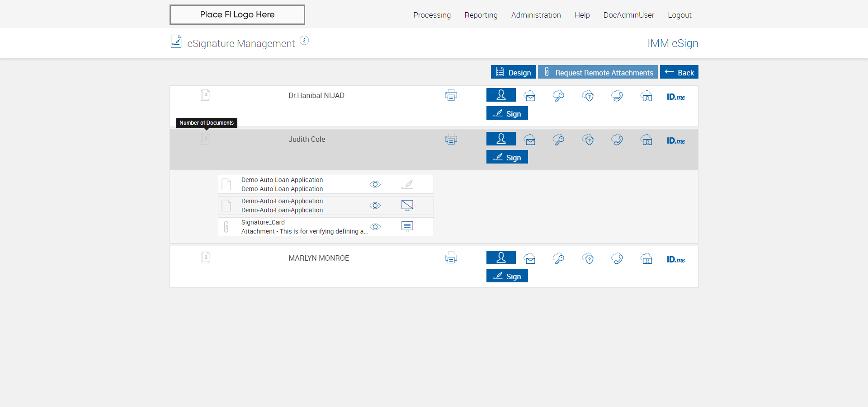Choose the cloud key authentication for Dr.Hanibal NIJAD
868x407 pixels.
pos(558,96)
